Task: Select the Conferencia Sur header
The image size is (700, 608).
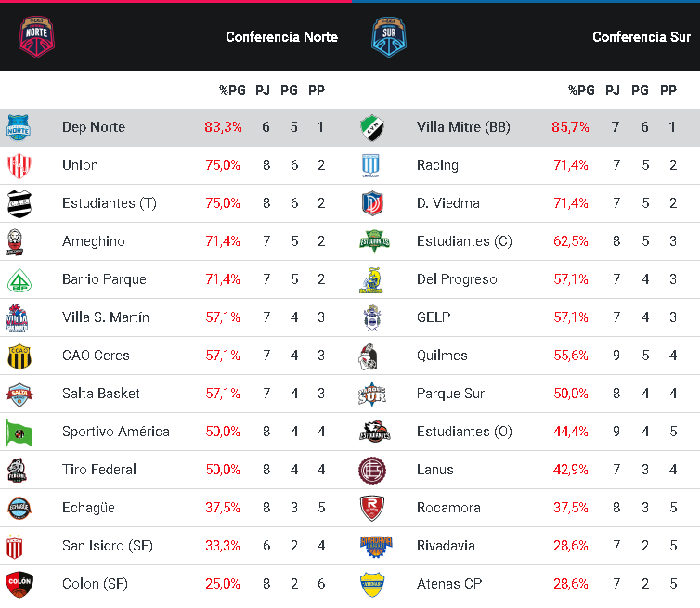Action: tap(642, 37)
